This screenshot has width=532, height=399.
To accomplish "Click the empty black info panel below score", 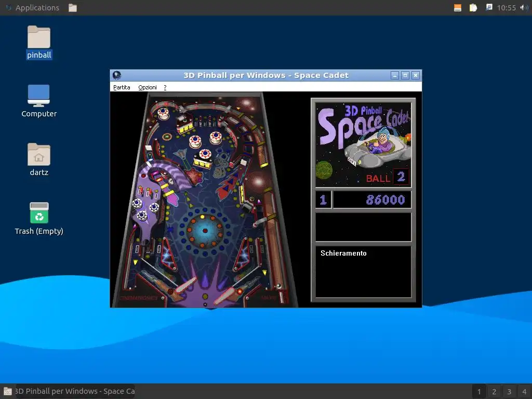I will (x=363, y=227).
